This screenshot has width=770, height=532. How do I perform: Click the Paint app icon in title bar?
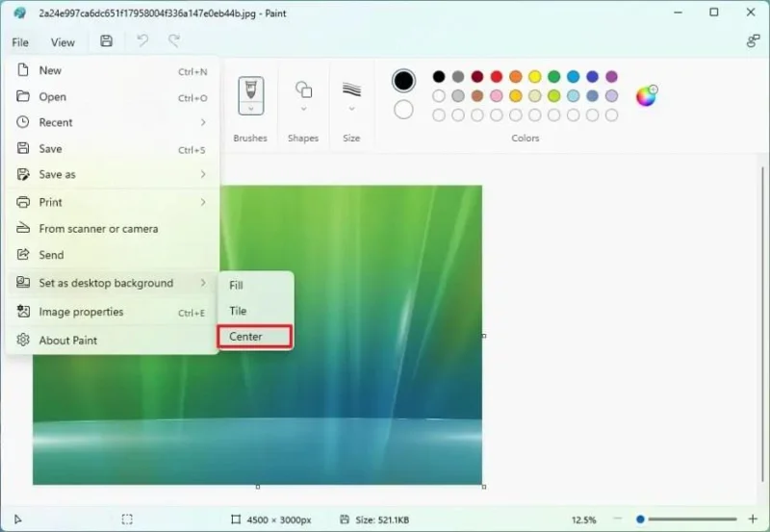[x=19, y=13]
